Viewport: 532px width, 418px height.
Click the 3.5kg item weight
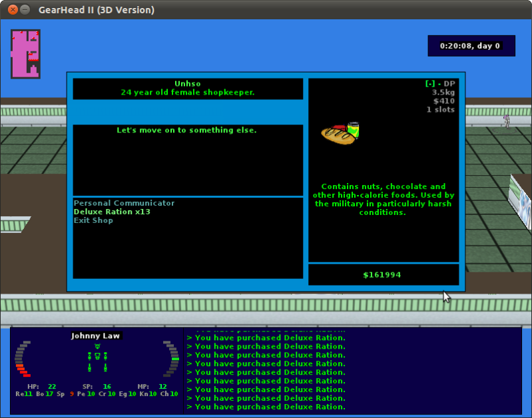[443, 93]
